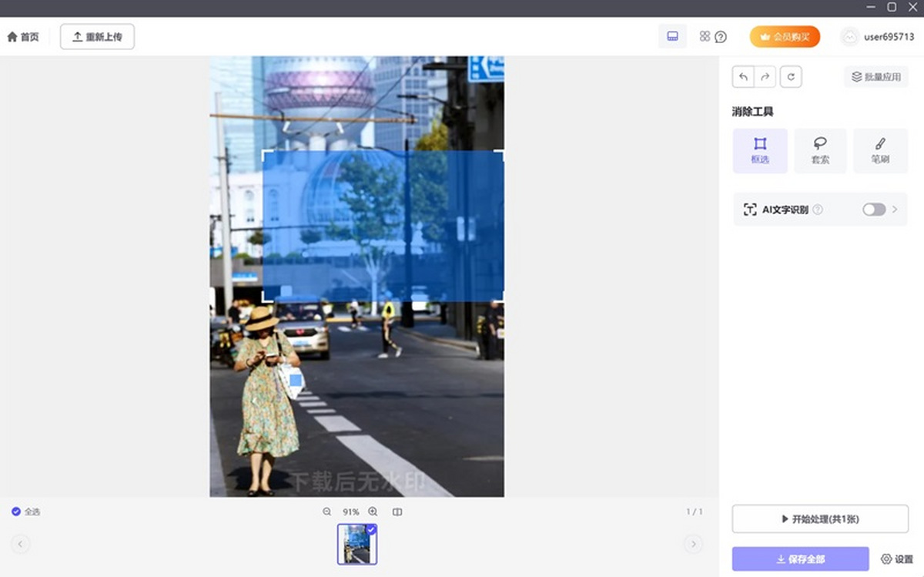
Task: Open the compare view icon
Action: pos(397,512)
